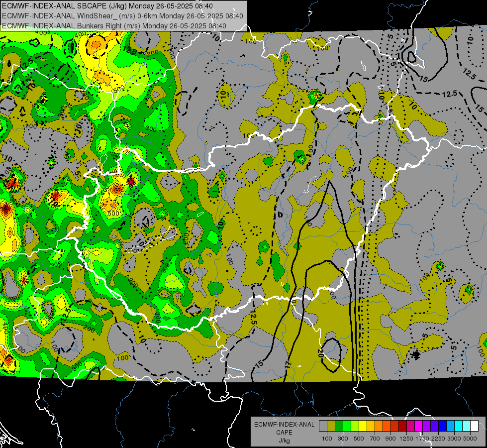Screen dimensions: 487x448
Task: Click the CAPE label in legend
Action: coord(284,433)
